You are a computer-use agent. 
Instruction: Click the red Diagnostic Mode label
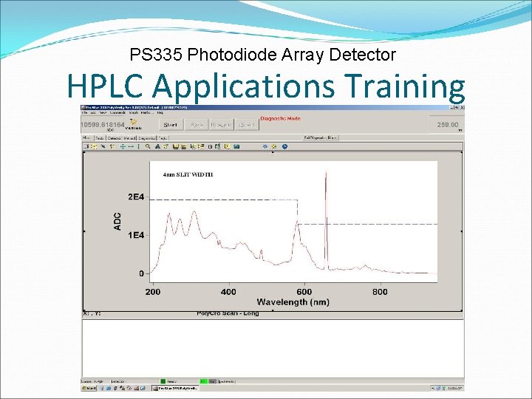point(280,118)
